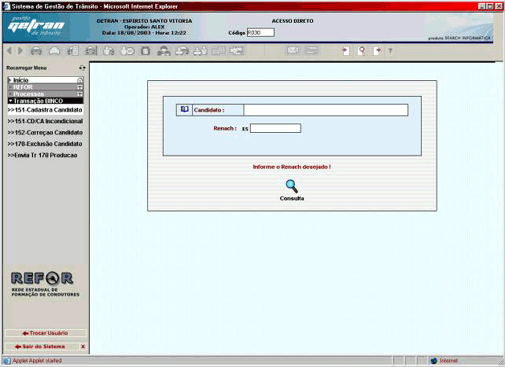Expand the Processos menu section
Screen dimensions: 505x367
tap(45, 94)
